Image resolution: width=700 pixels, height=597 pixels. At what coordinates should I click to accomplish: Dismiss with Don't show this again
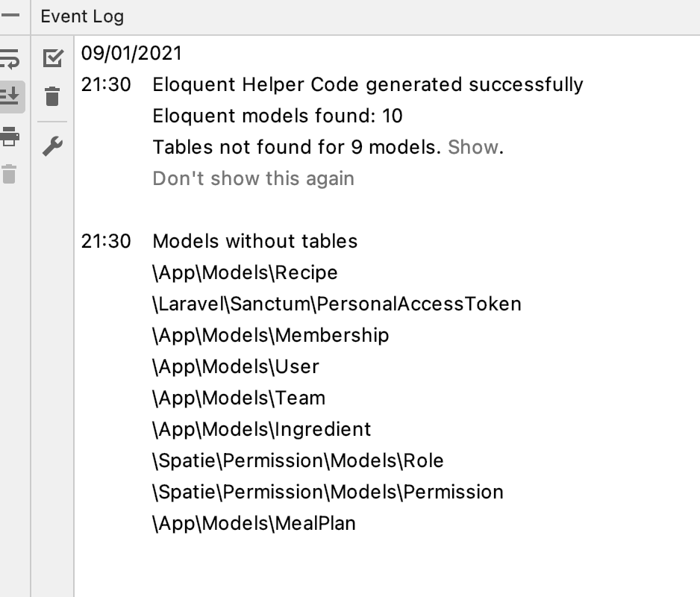(x=253, y=178)
